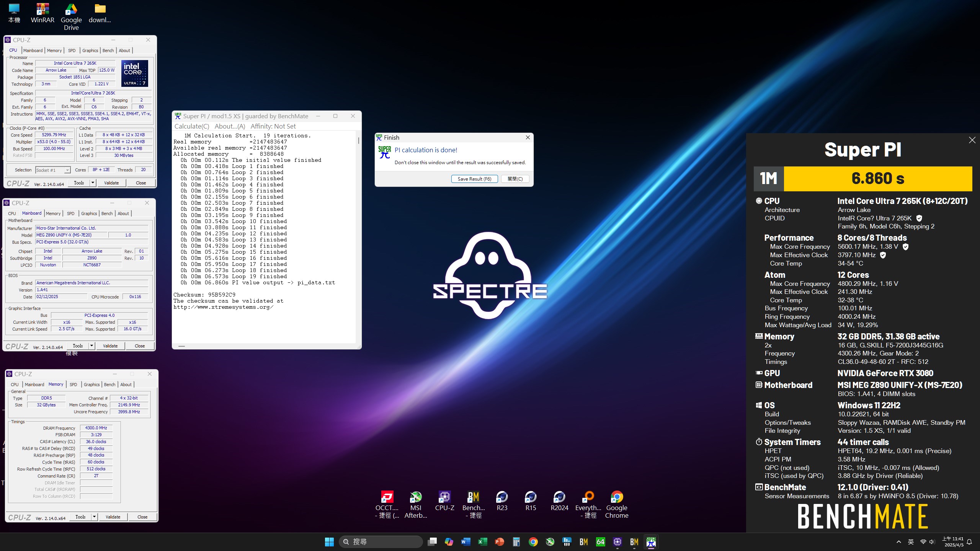Open Graphics tab in middle CPU-Z window
This screenshot has height=551, width=980.
click(x=89, y=214)
